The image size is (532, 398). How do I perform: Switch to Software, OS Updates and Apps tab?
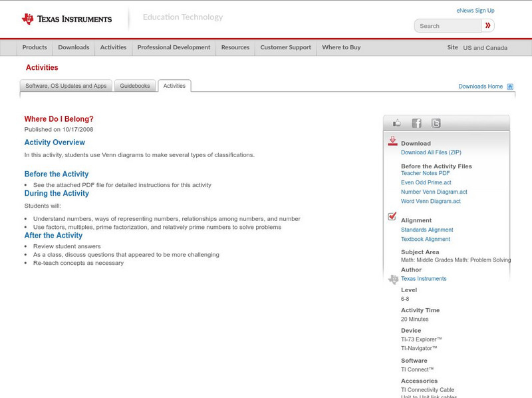point(66,86)
